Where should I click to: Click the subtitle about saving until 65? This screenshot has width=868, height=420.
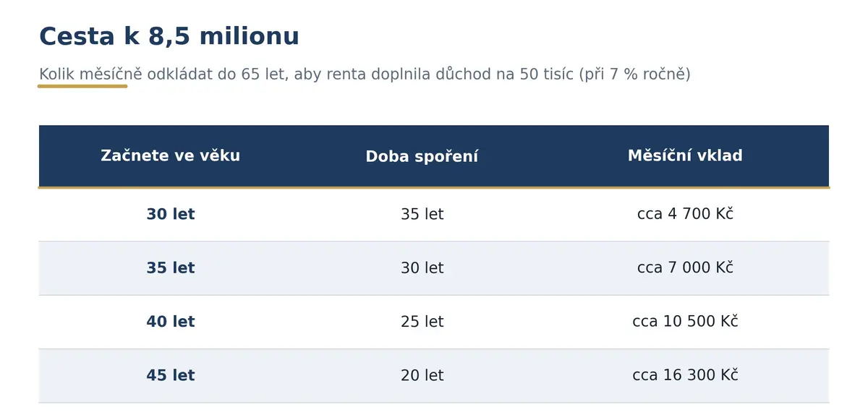[365, 74]
